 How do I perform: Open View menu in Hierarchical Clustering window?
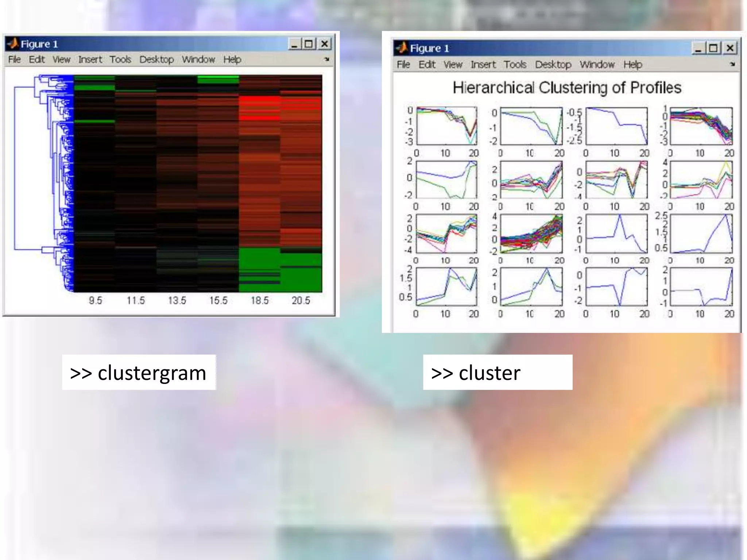[x=453, y=65]
